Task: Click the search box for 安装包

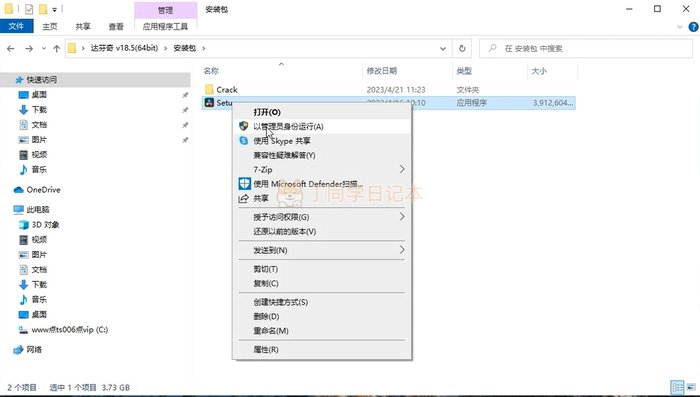Action: 586,49
